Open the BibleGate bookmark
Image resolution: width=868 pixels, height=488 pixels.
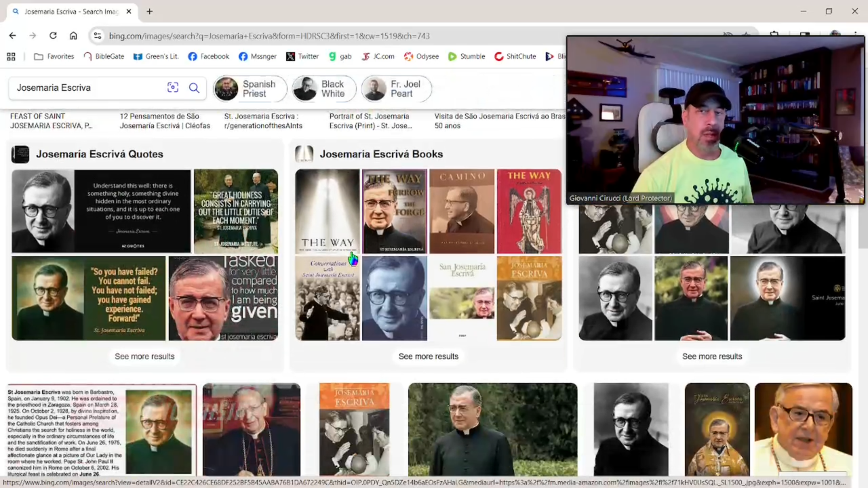click(x=104, y=57)
